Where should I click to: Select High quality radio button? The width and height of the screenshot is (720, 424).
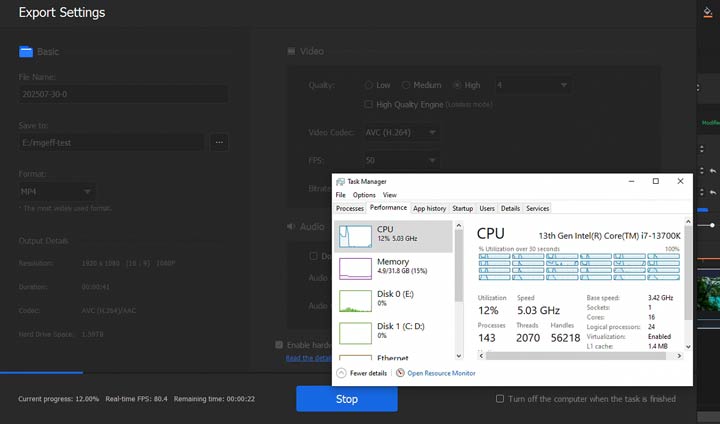point(457,85)
